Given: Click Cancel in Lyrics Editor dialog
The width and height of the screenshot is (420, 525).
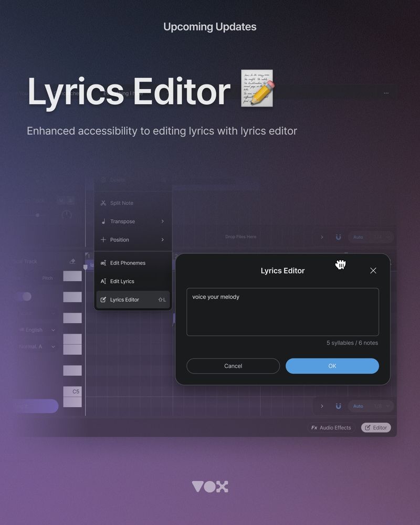Looking at the screenshot, I should coord(233,366).
